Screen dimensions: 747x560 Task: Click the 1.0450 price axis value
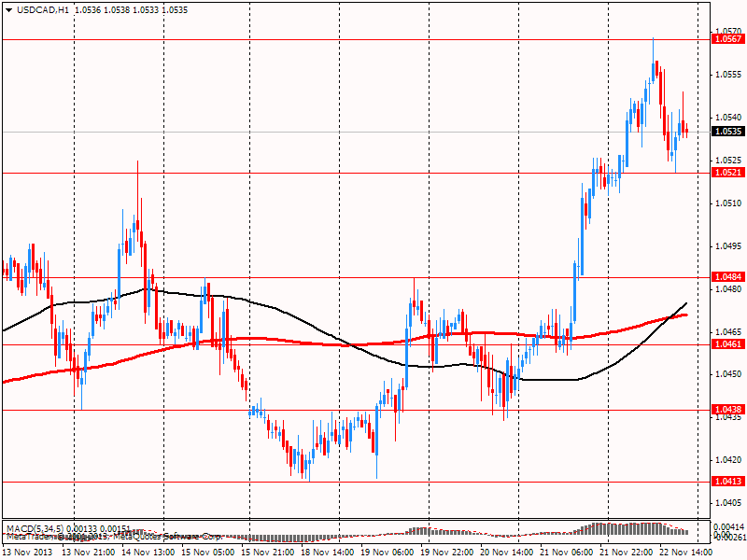coord(728,374)
